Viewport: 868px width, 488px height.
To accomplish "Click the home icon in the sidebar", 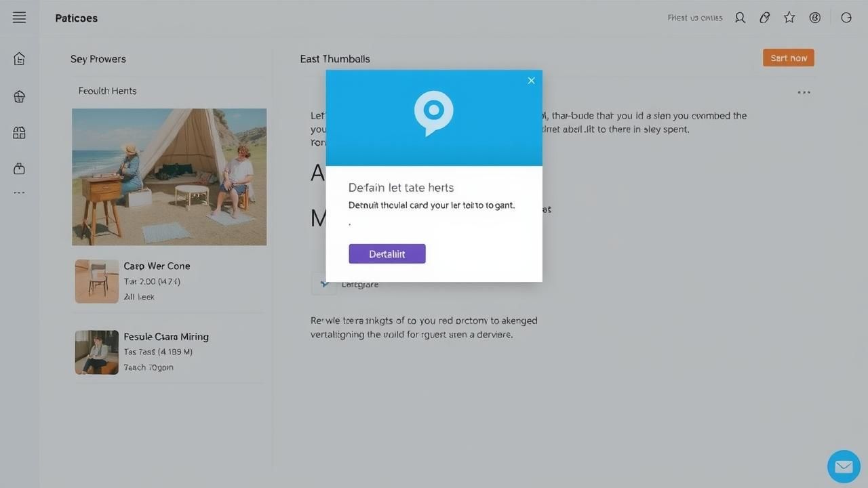I will point(19,59).
